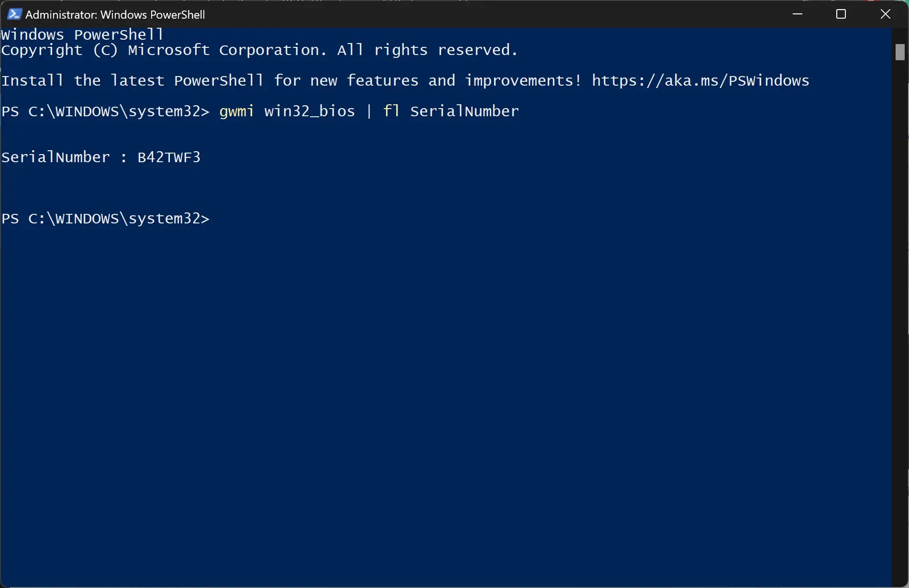Click the minimize button

tap(797, 14)
